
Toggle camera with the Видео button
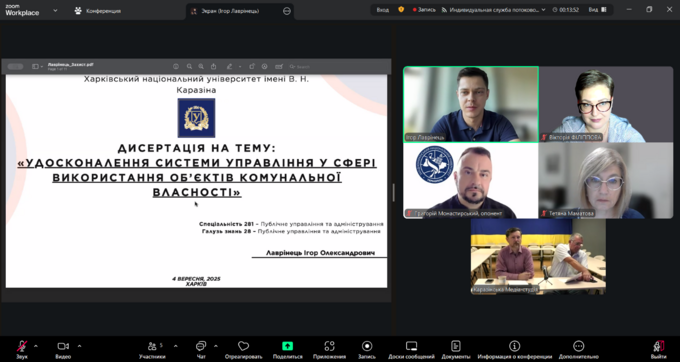[63, 349]
